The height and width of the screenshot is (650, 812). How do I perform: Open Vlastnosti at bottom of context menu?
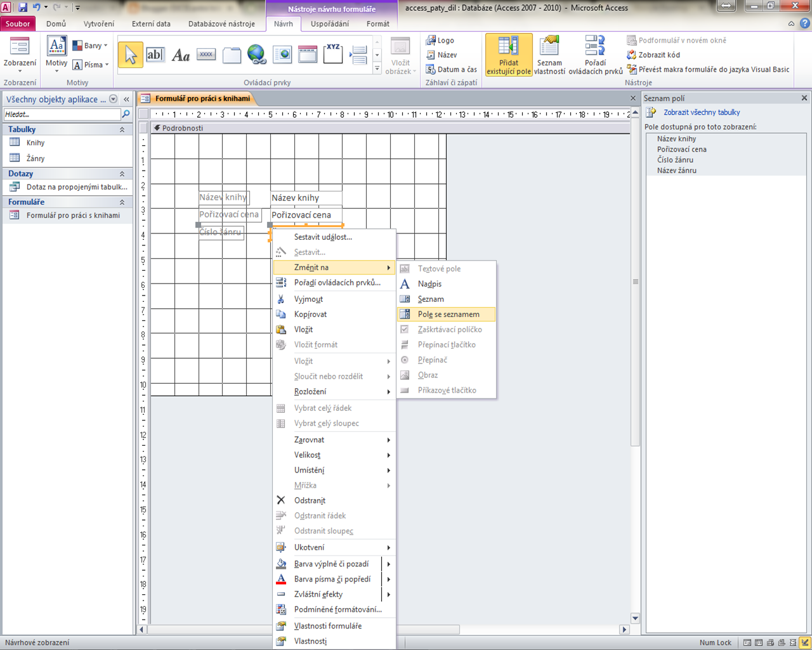334,641
